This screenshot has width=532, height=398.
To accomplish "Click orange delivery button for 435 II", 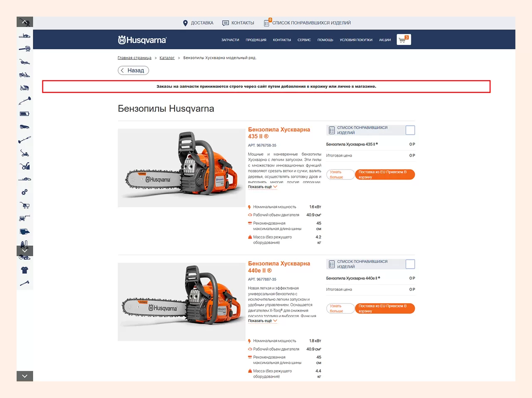I will click(x=385, y=174).
